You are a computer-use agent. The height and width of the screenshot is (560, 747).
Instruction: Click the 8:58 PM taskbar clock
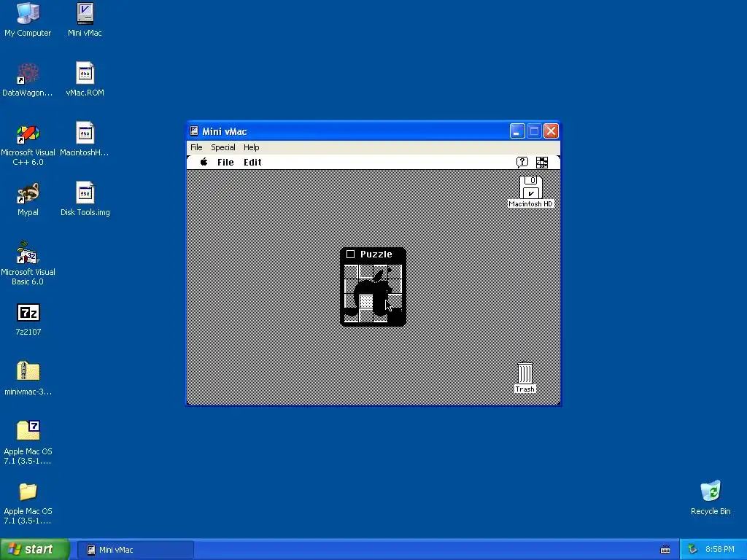tap(719, 549)
